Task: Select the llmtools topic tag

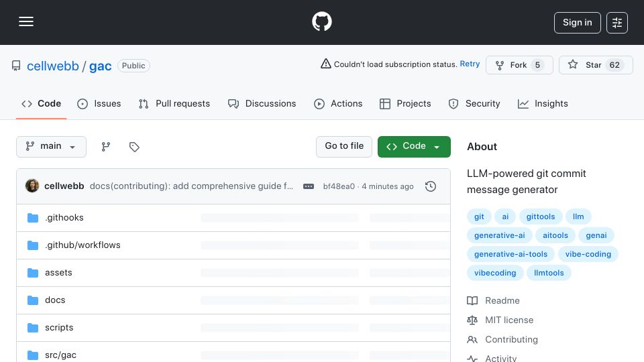Action: click(x=549, y=273)
